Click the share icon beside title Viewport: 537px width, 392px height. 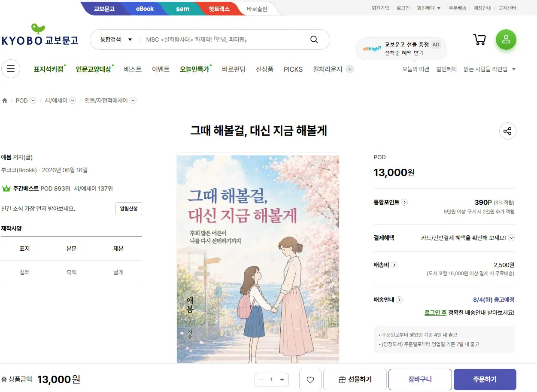click(508, 131)
